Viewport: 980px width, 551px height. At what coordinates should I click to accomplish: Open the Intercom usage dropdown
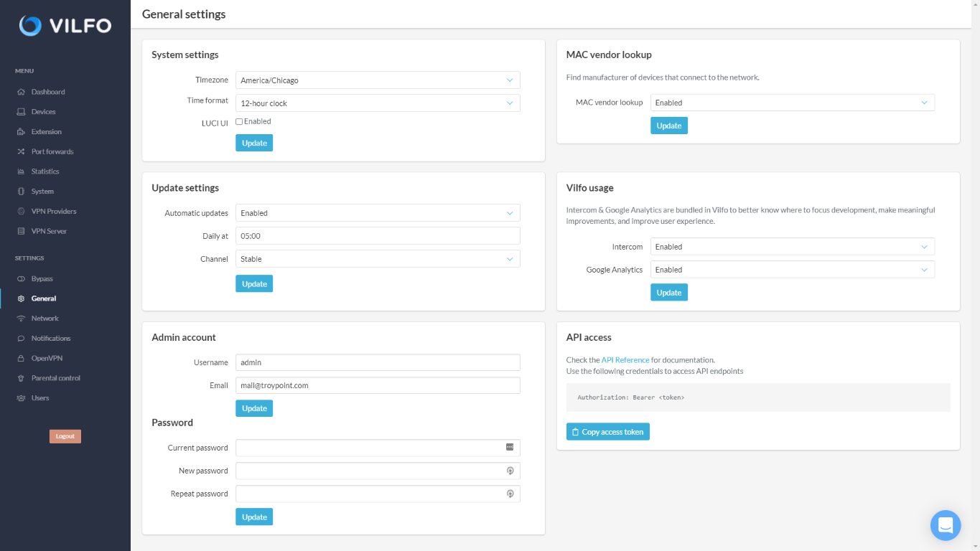pyautogui.click(x=793, y=247)
